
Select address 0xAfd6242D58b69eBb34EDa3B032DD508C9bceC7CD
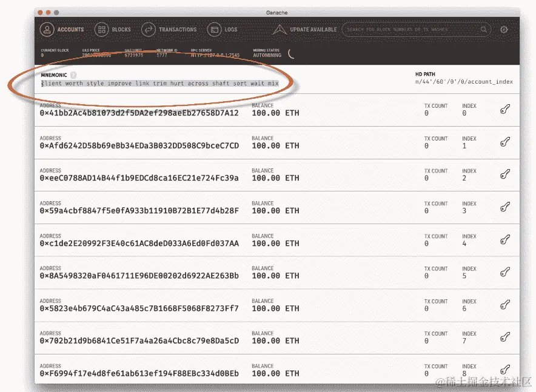(x=139, y=146)
